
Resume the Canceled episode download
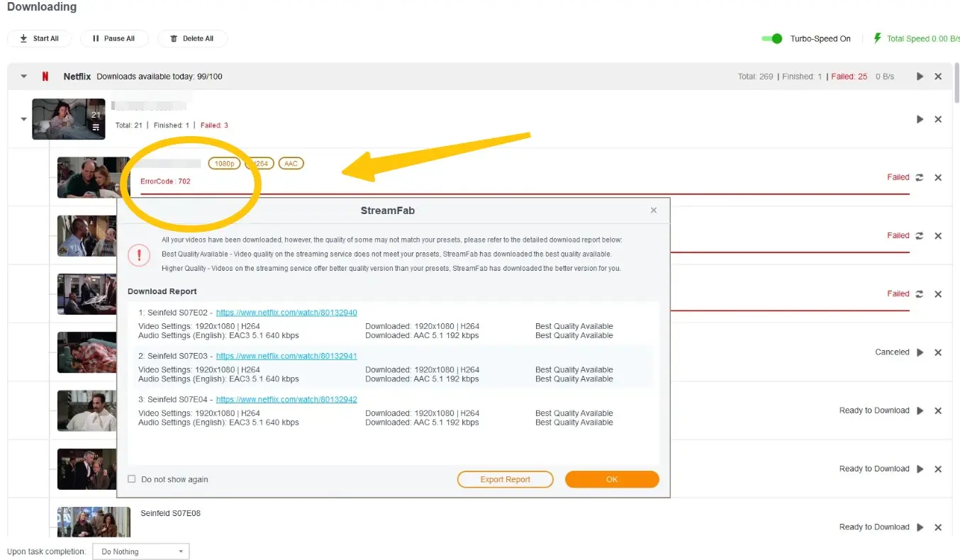(920, 352)
